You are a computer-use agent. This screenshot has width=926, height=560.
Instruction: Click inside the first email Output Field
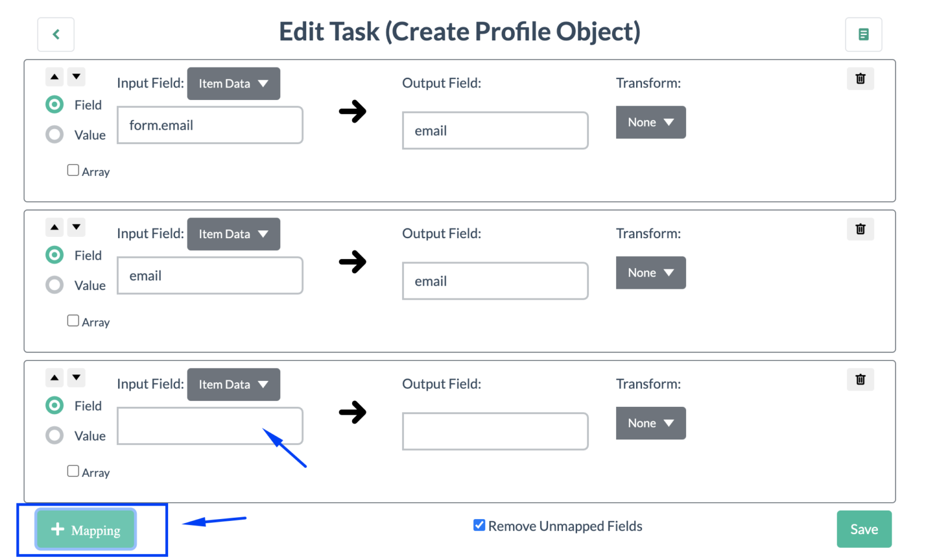click(x=494, y=130)
